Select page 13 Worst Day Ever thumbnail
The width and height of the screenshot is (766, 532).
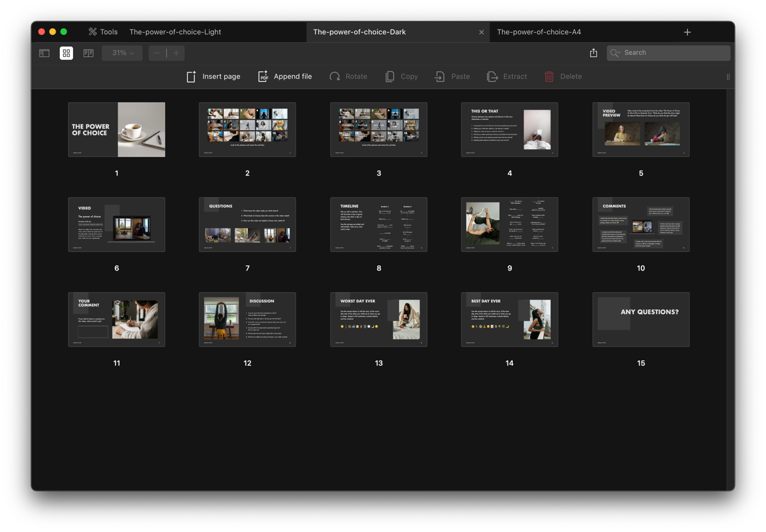click(379, 320)
